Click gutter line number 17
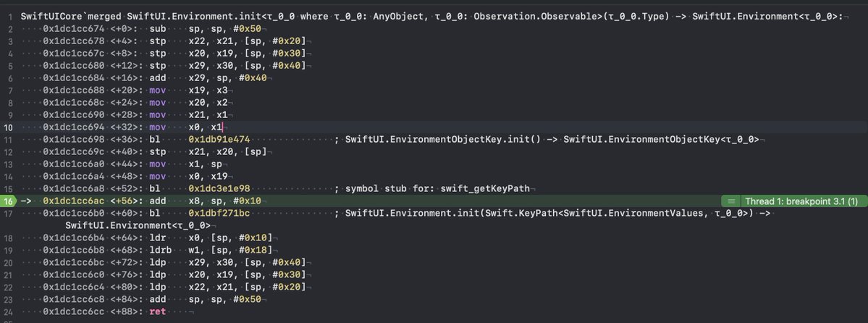 tap(9, 214)
